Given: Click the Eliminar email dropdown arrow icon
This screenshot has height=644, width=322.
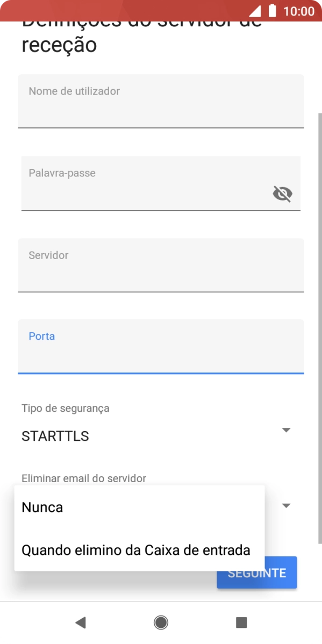Looking at the screenshot, I should (x=287, y=505).
